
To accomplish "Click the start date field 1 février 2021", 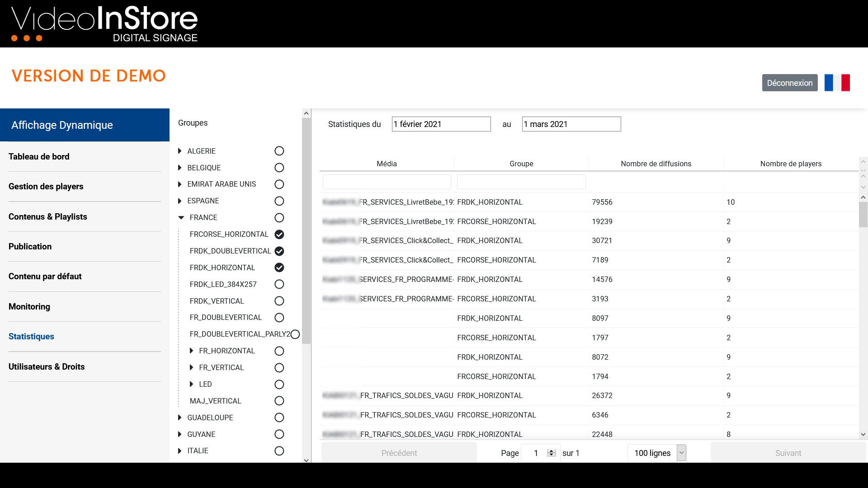I will coord(441,124).
